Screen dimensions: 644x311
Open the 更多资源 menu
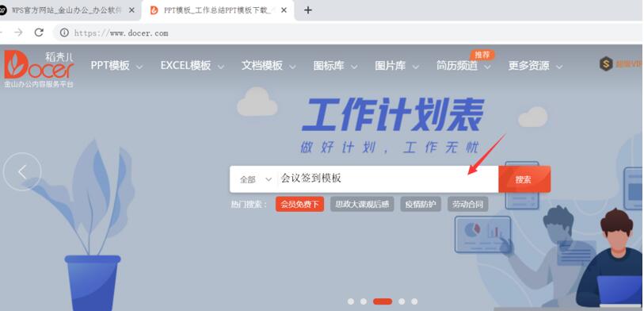click(x=535, y=65)
